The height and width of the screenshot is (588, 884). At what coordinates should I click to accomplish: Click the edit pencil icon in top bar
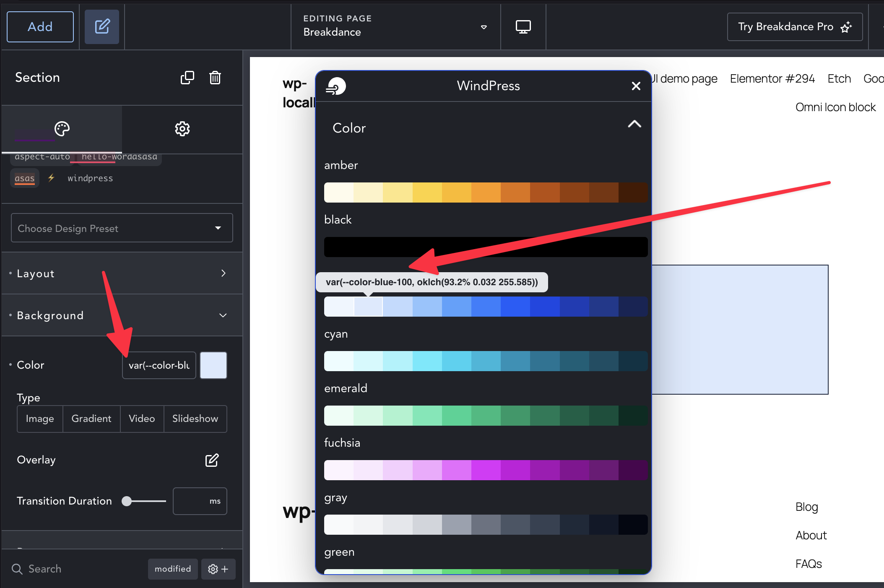pos(102,27)
